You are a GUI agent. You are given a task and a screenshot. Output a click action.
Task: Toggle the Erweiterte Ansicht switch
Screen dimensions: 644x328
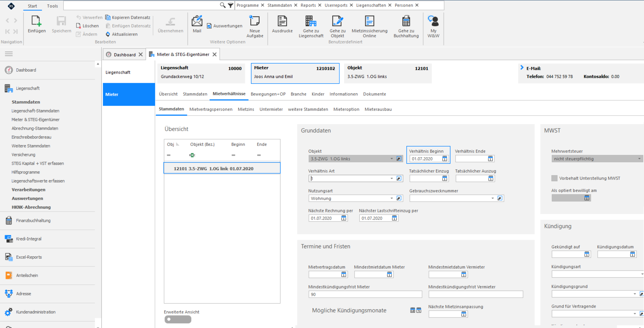[178, 319]
